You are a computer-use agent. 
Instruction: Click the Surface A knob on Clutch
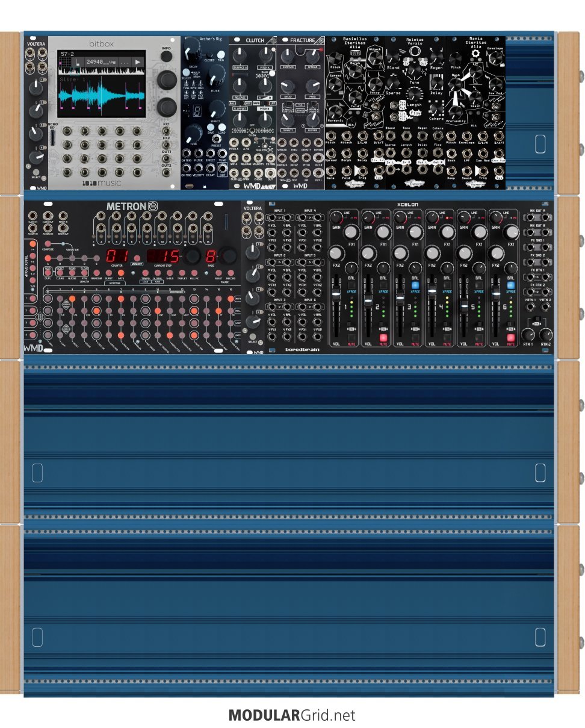coord(240,55)
